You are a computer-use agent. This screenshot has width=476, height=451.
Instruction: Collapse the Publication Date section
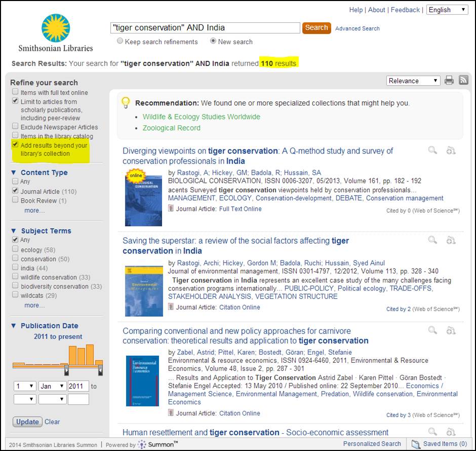[14, 325]
